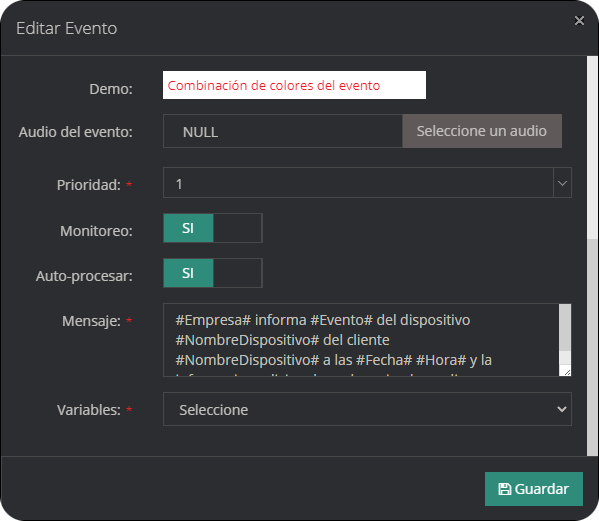Toggle the Monitoreo SI switch

pos(213,228)
